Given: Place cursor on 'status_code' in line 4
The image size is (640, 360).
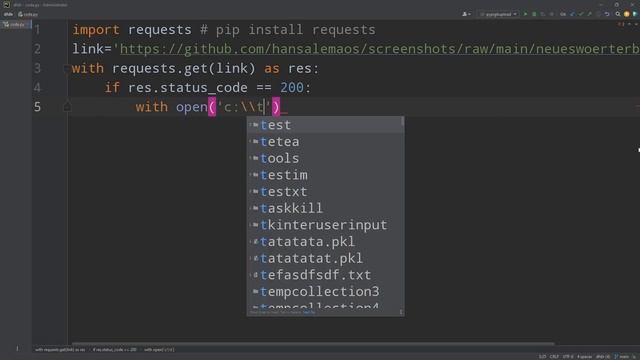Looking at the screenshot, I should coord(204,88).
